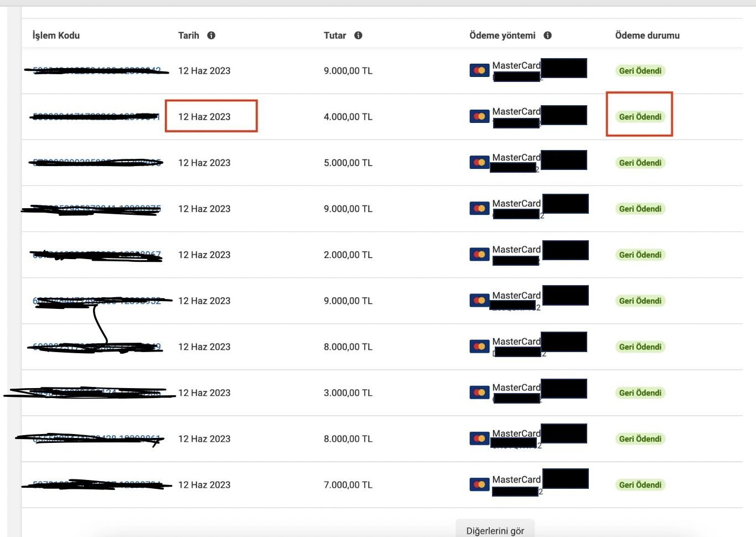
Task: Click the info icon beside Tutar
Action: [359, 35]
